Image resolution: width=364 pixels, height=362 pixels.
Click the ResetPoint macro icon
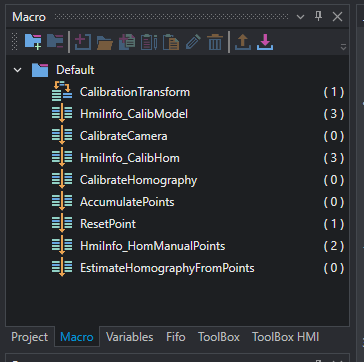[x=62, y=223]
